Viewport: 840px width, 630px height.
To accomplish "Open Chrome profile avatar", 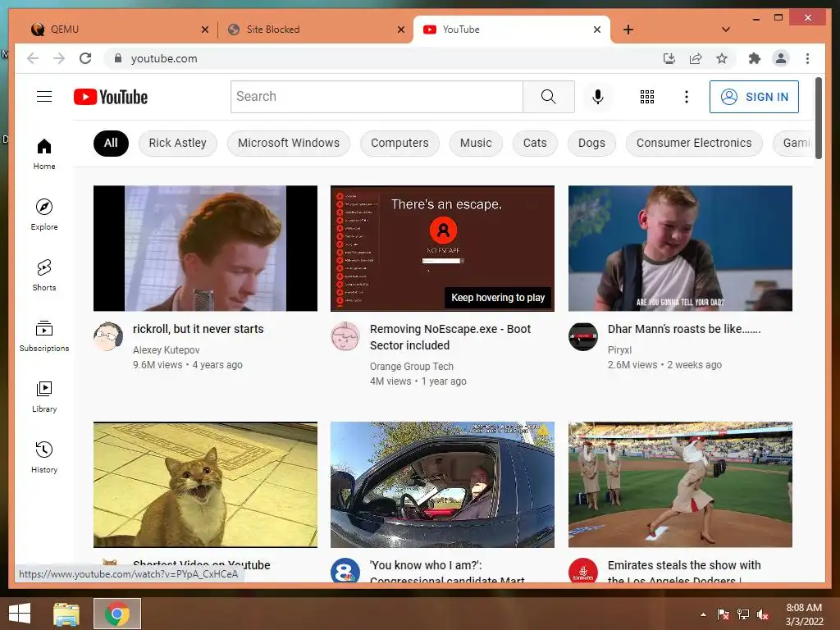I will (x=781, y=58).
